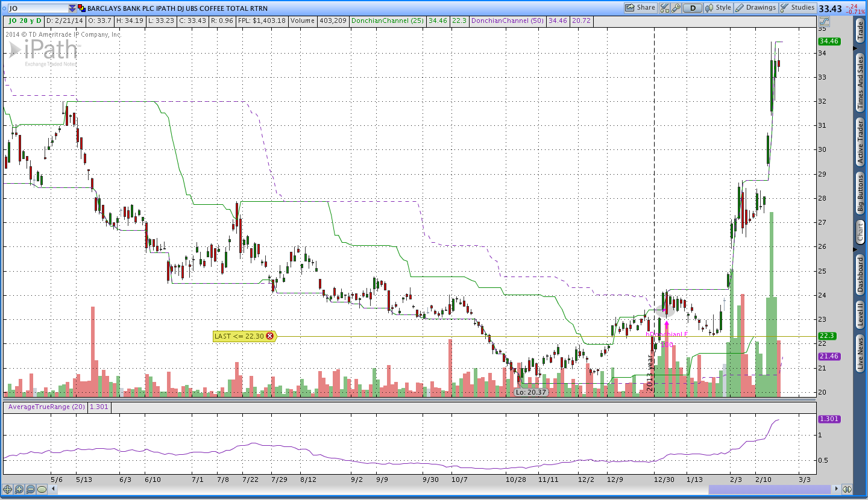Click the JO 20 y D label

(x=24, y=20)
